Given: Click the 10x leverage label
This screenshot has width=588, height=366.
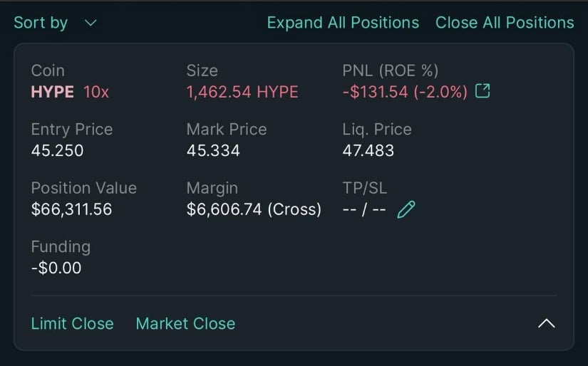Looking at the screenshot, I should 96,92.
